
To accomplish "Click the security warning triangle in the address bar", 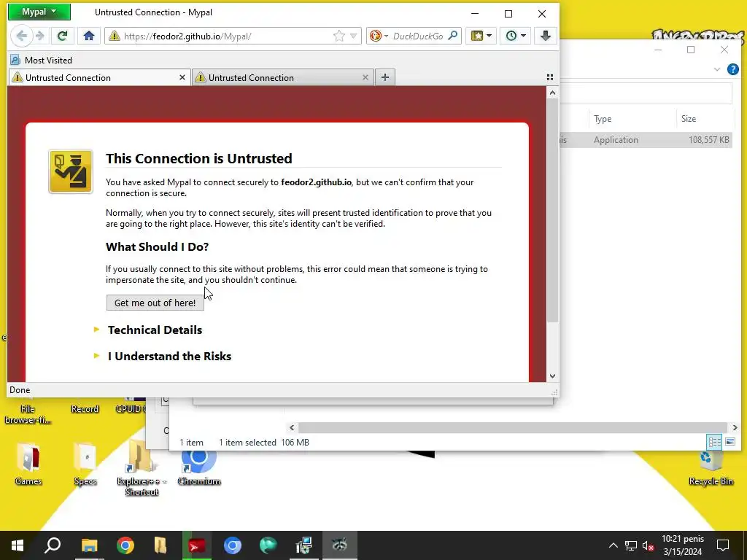I will tap(115, 36).
